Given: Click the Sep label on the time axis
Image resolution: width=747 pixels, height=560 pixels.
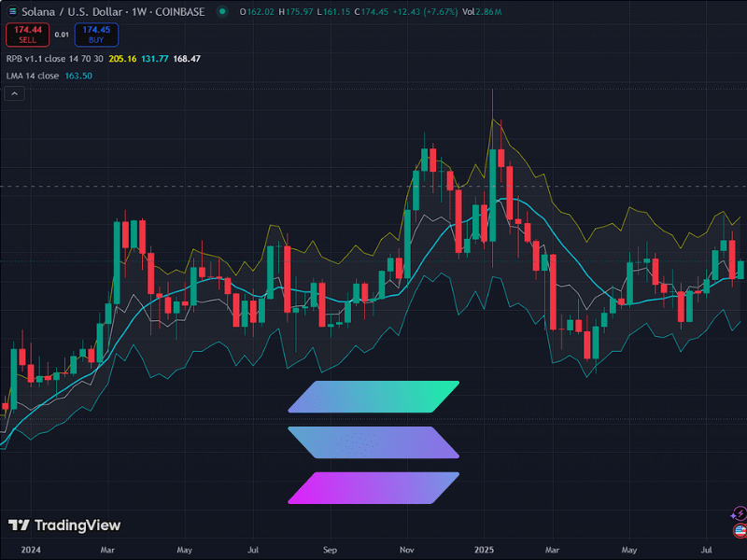Looking at the screenshot, I should (x=330, y=550).
